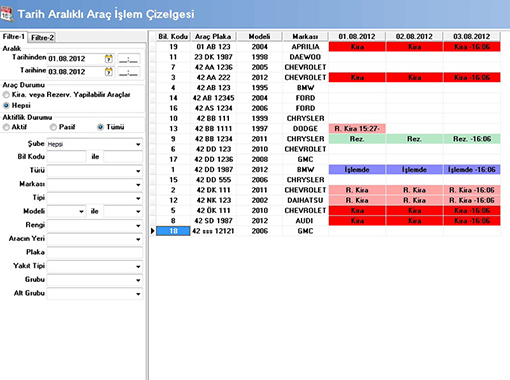The image size is (510, 380).
Task: Open the second Modeli dropdown after 'ile'
Action: pyautogui.click(x=138, y=211)
